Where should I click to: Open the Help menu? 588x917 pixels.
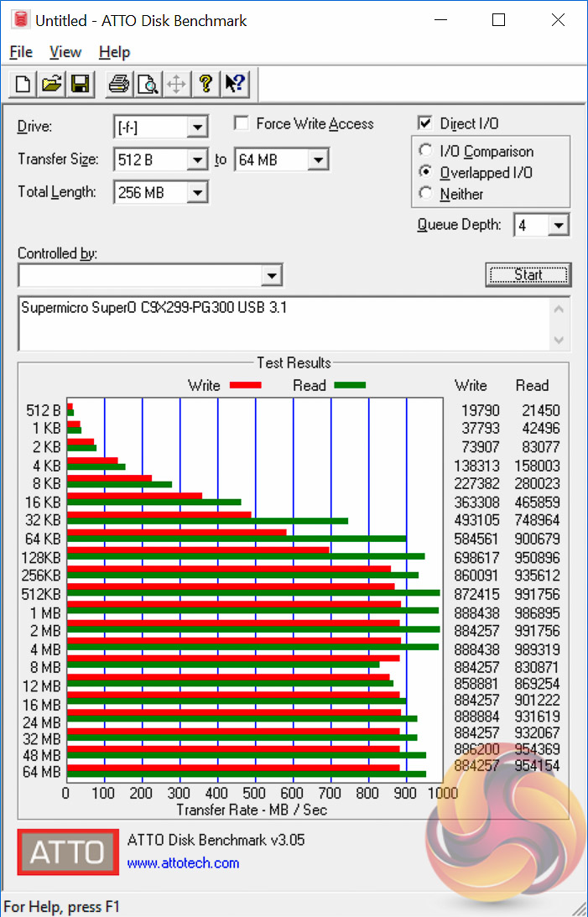(x=114, y=52)
